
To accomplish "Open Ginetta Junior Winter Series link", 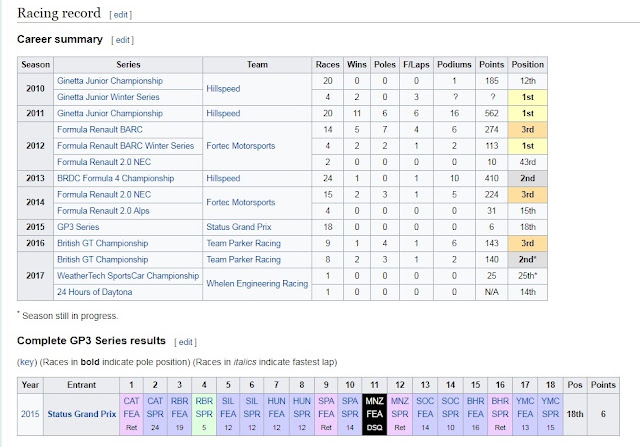I will 108,97.
